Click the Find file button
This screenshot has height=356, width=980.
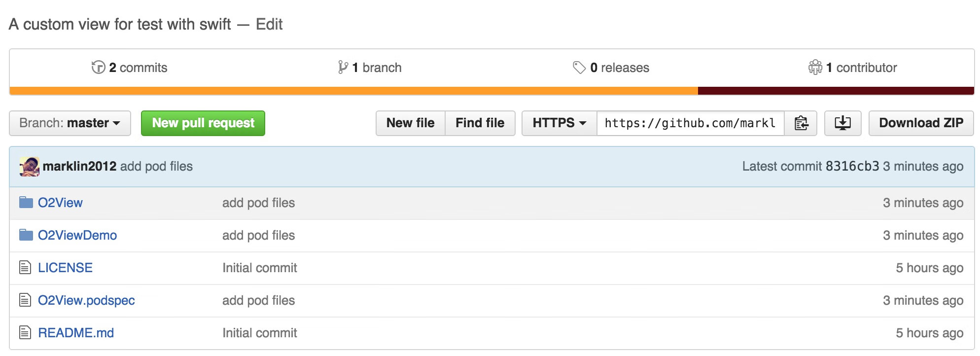point(480,123)
